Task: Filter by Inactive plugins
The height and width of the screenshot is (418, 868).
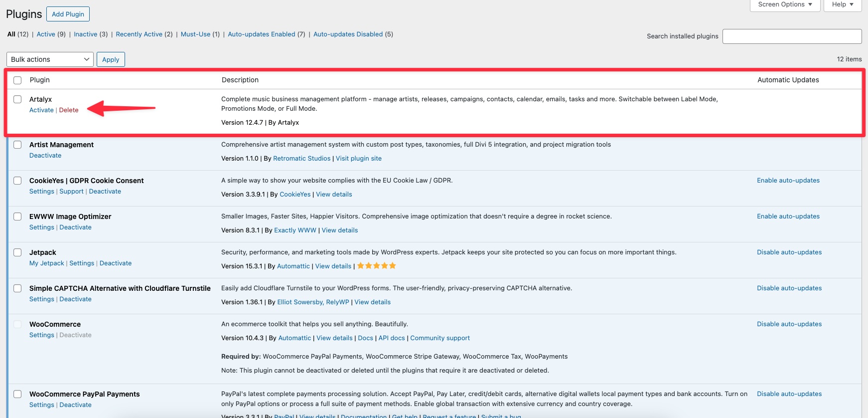Action: [x=85, y=34]
